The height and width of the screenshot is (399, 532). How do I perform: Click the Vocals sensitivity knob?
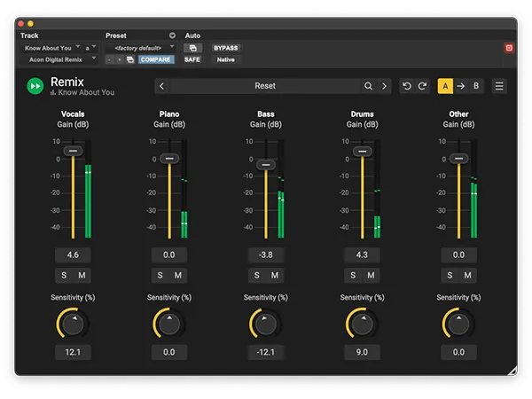point(73,324)
